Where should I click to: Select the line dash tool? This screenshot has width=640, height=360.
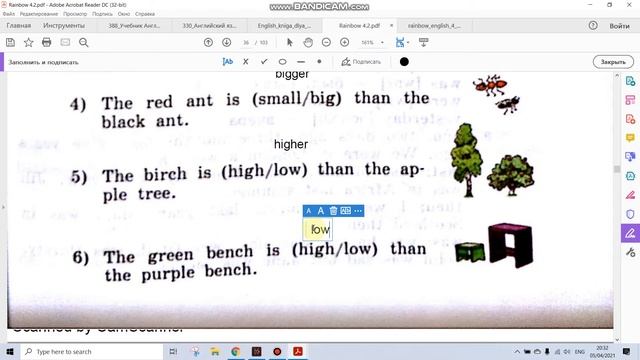pos(301,62)
